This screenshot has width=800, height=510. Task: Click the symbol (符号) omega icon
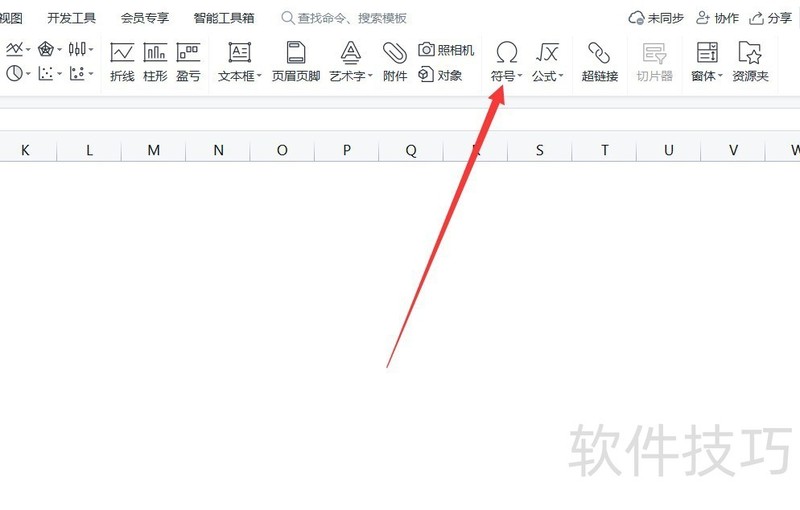506,52
